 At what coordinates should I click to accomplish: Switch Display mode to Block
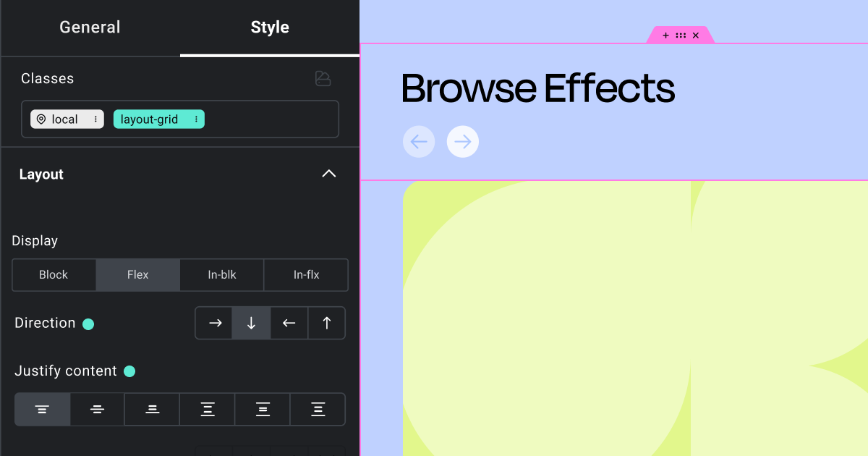[54, 274]
